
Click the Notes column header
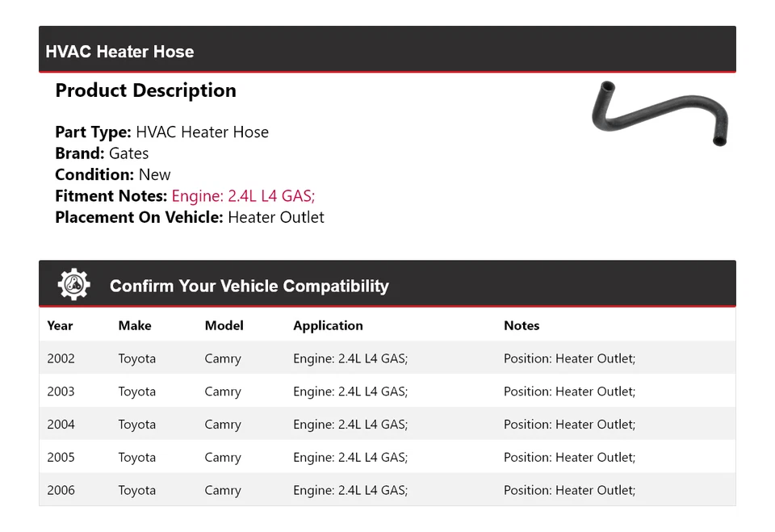coord(522,325)
